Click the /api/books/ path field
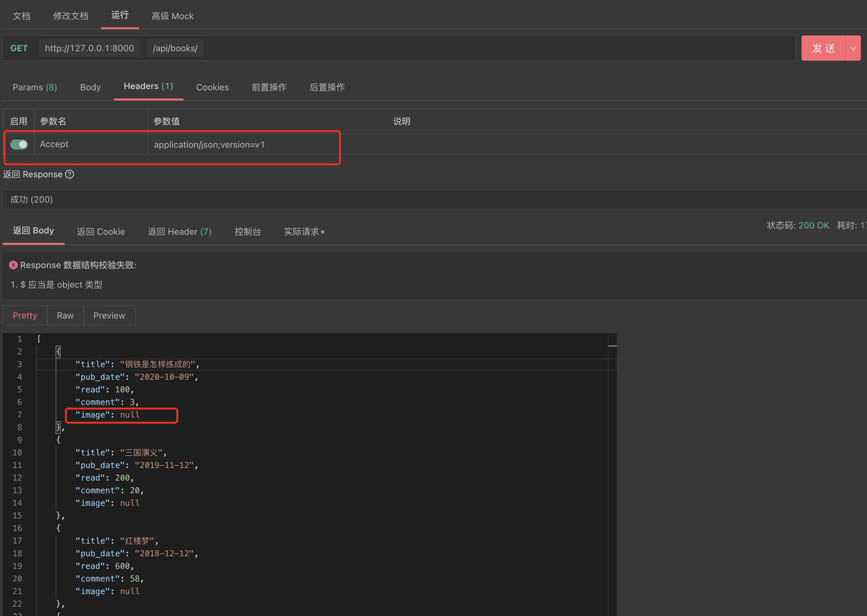Viewport: 867px width, 616px height. (175, 49)
